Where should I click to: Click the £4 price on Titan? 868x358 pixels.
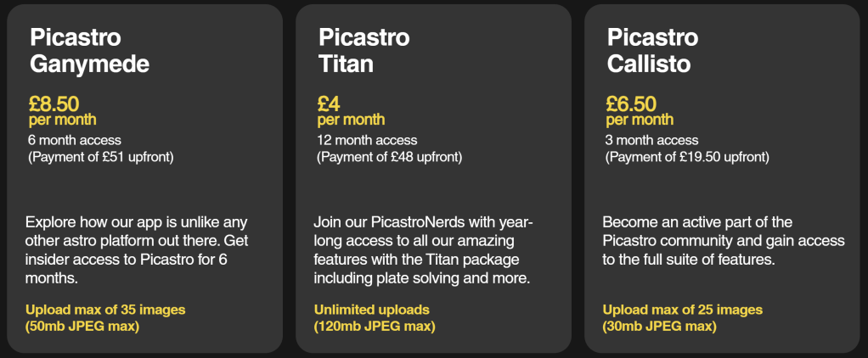click(x=329, y=104)
